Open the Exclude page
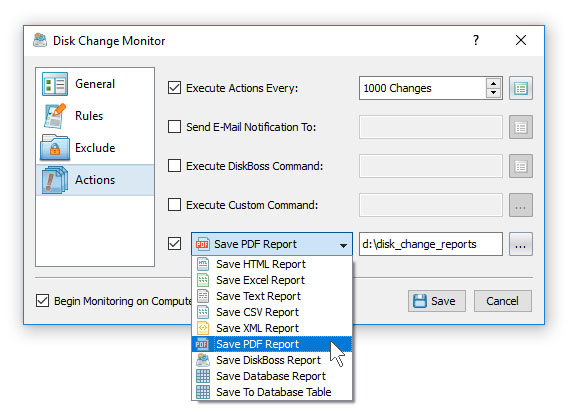This screenshot has width=571, height=414. point(95,148)
